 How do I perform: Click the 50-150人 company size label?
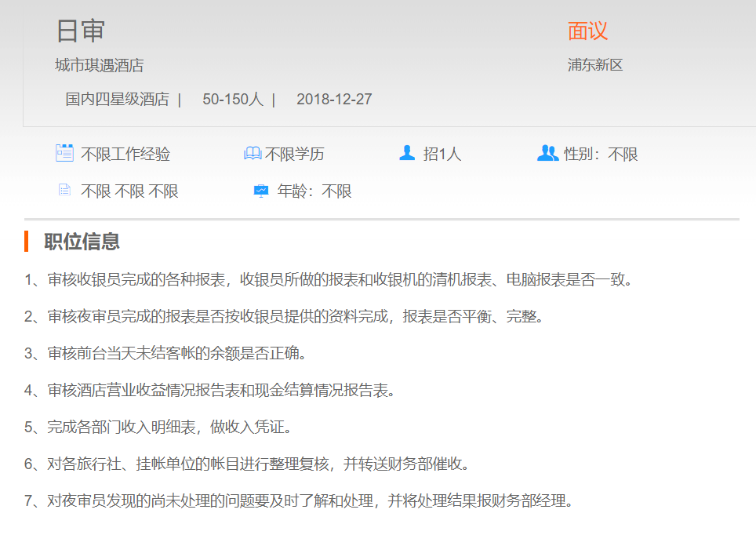[233, 100]
